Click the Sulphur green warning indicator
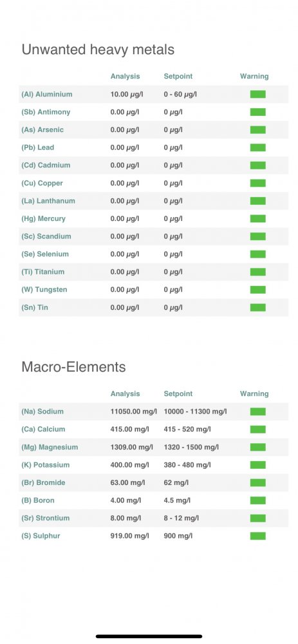This screenshot has width=298, height=644. (x=258, y=536)
